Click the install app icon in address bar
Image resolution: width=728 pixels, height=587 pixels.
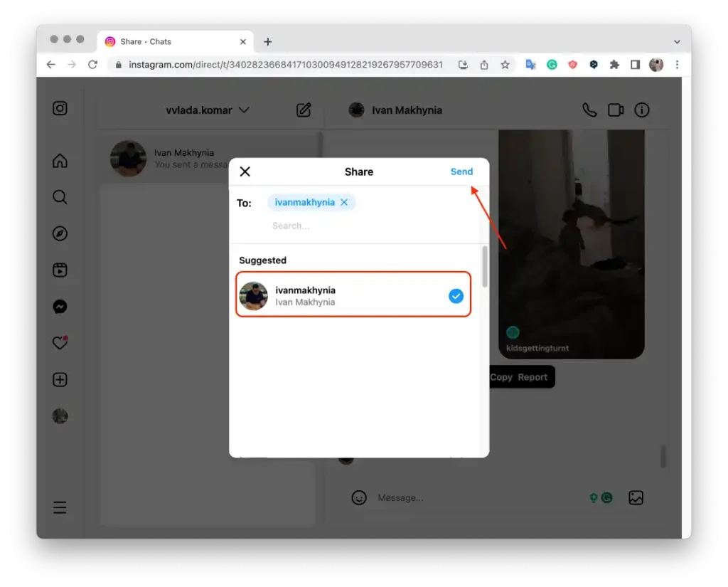pyautogui.click(x=463, y=65)
